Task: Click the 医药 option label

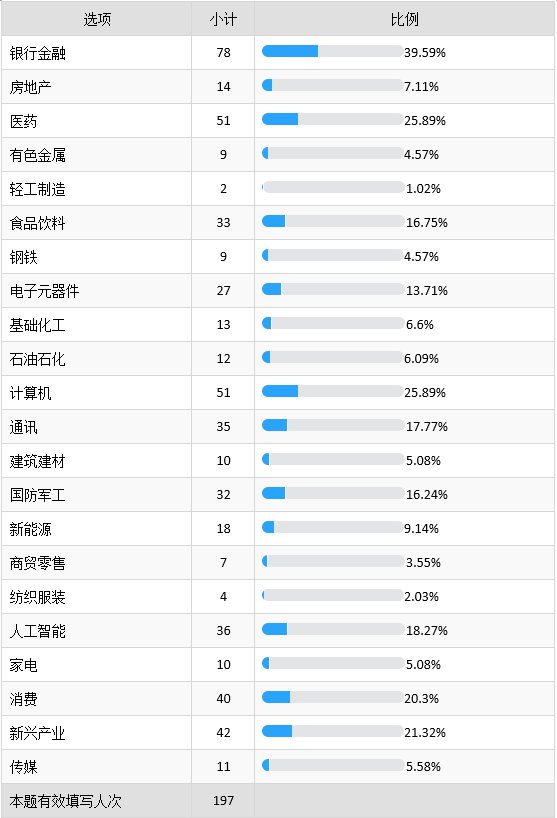Action: (23, 121)
